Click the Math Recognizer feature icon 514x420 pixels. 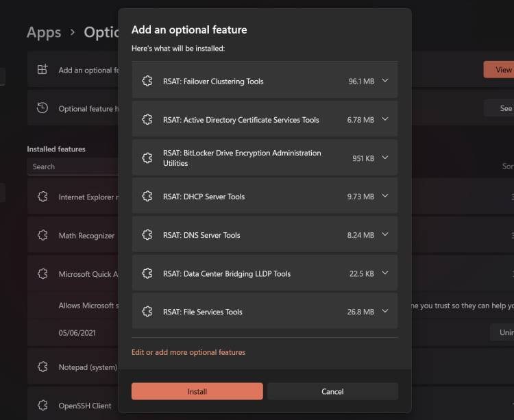(42, 235)
